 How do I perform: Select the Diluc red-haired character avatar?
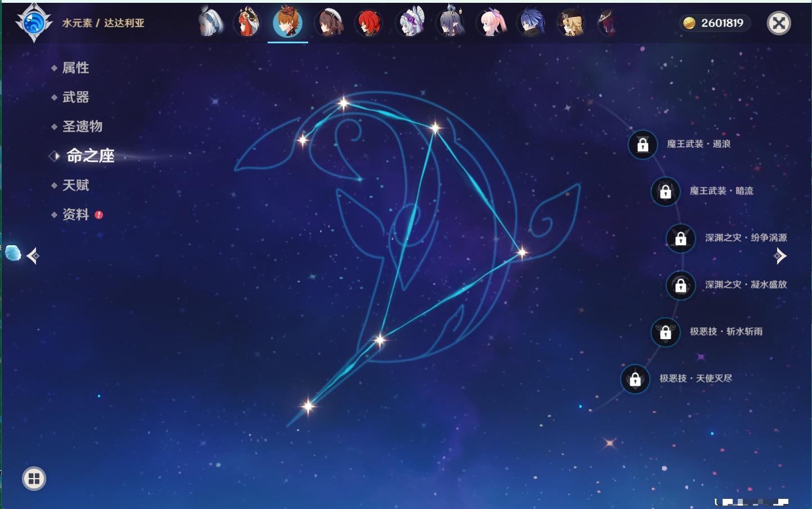click(369, 23)
